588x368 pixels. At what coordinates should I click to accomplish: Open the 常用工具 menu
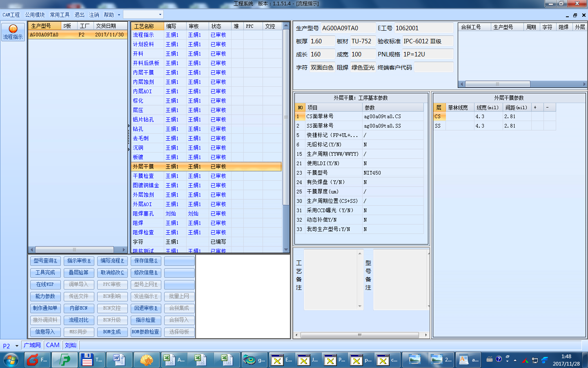click(60, 15)
